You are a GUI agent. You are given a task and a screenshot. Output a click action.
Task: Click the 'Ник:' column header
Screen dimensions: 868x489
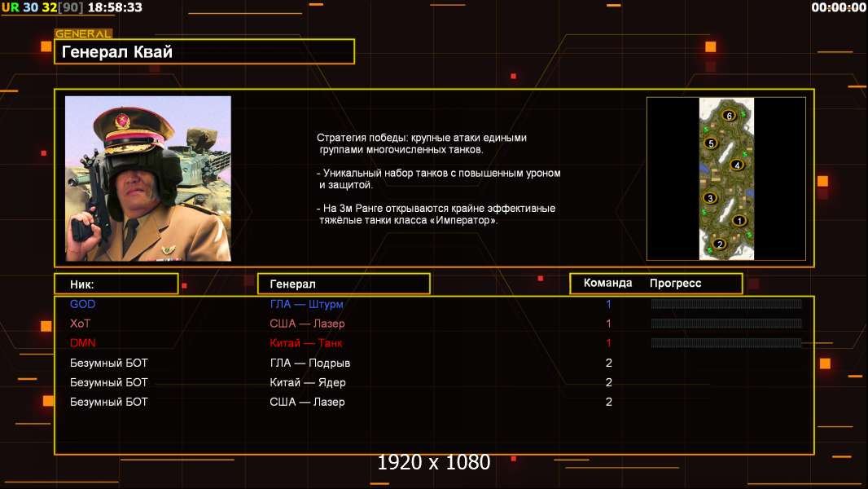coord(116,284)
